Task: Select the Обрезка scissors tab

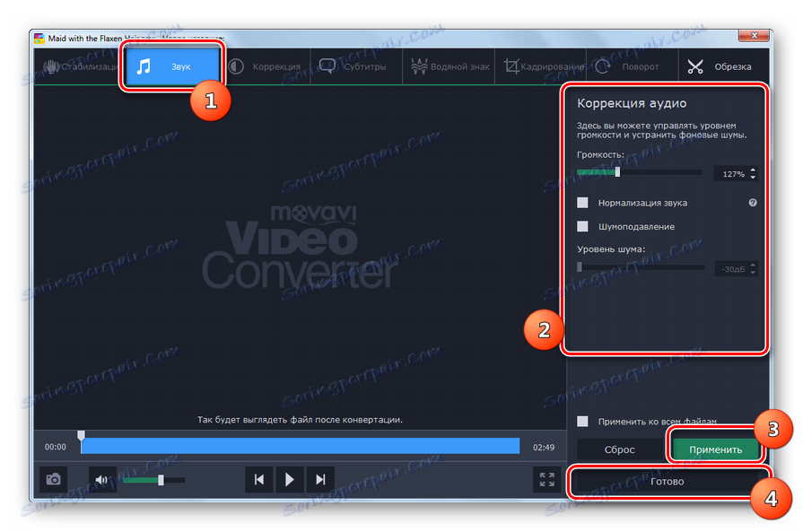Action: coord(724,66)
